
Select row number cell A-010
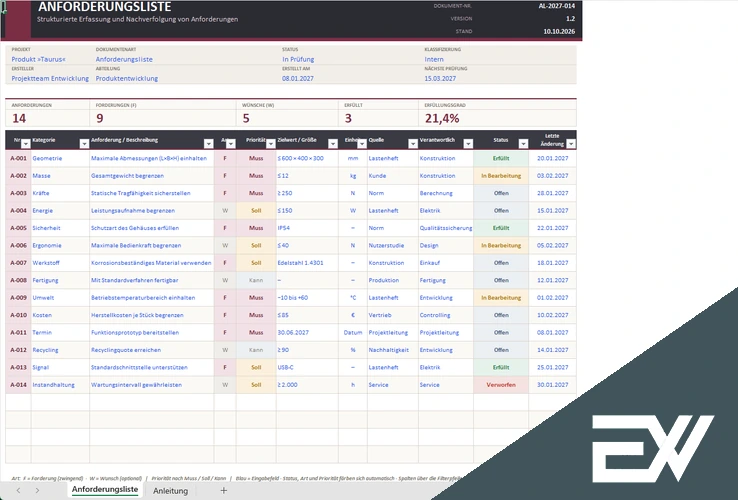pyautogui.click(x=18, y=315)
